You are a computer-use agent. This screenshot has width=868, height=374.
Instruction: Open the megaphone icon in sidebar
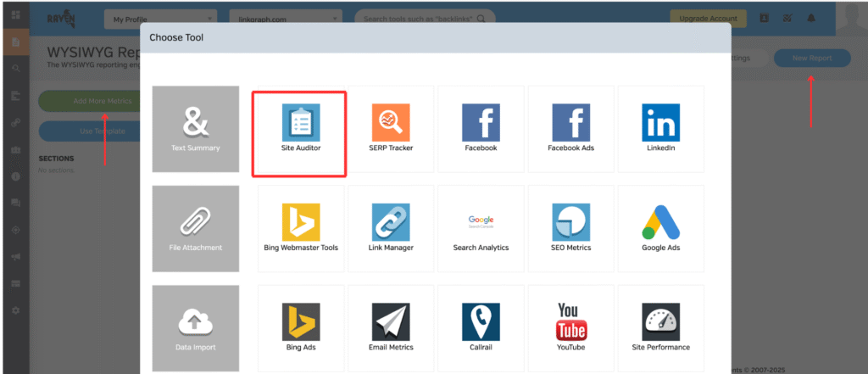pyautogui.click(x=15, y=256)
